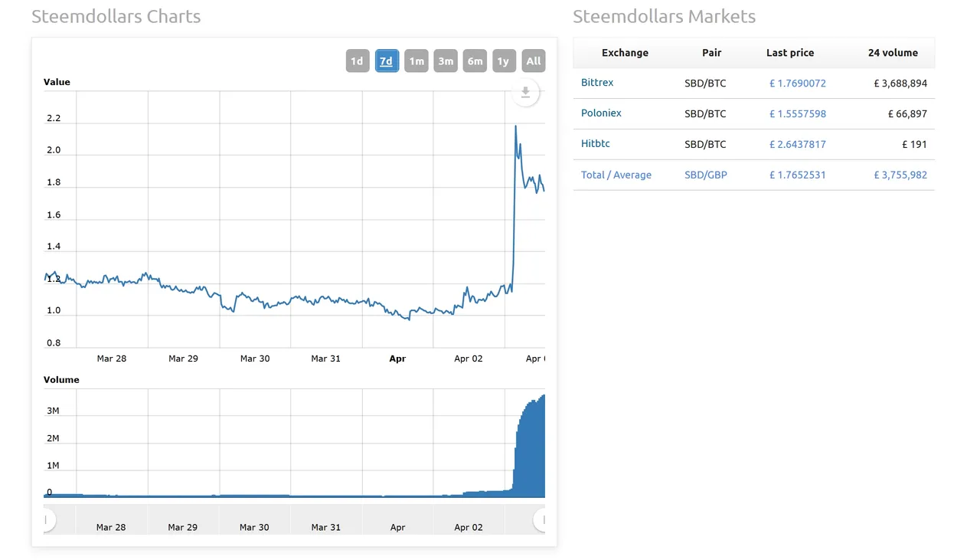Image resolution: width=980 pixels, height=560 pixels.
Task: Click Hitbtc volume £ 191
Action: pyautogui.click(x=915, y=144)
